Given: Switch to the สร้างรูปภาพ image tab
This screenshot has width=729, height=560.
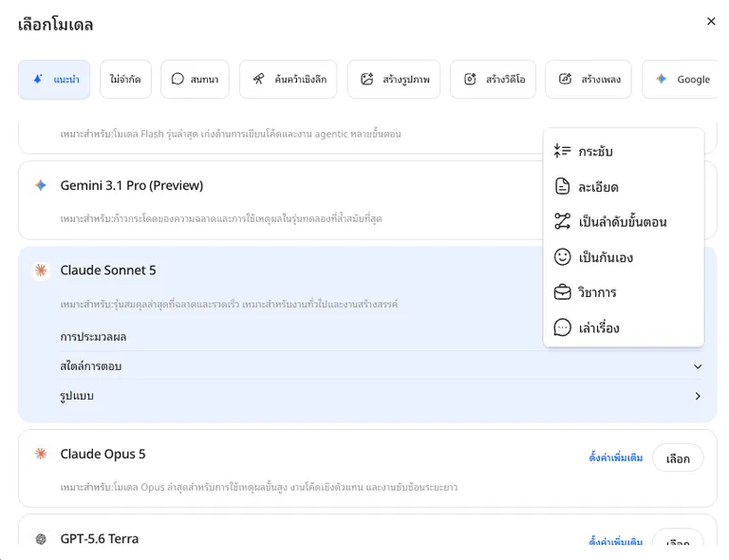Looking at the screenshot, I should click(394, 79).
